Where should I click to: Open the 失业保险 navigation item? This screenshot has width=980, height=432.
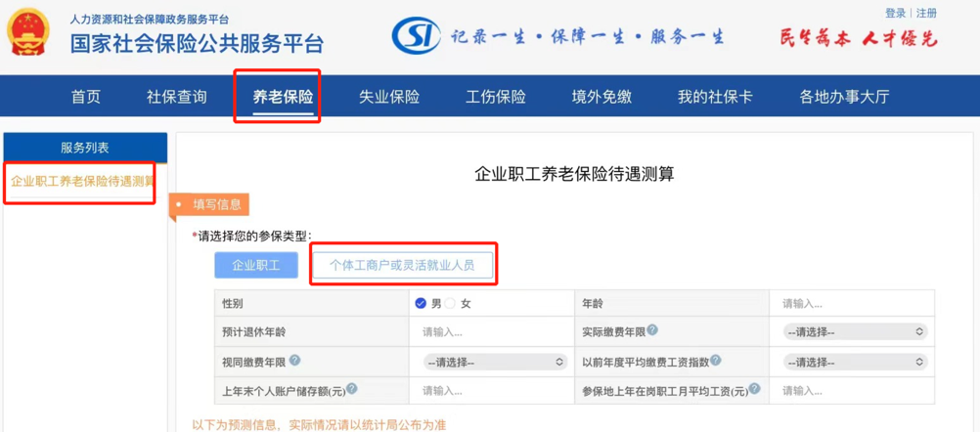pyautogui.click(x=389, y=97)
